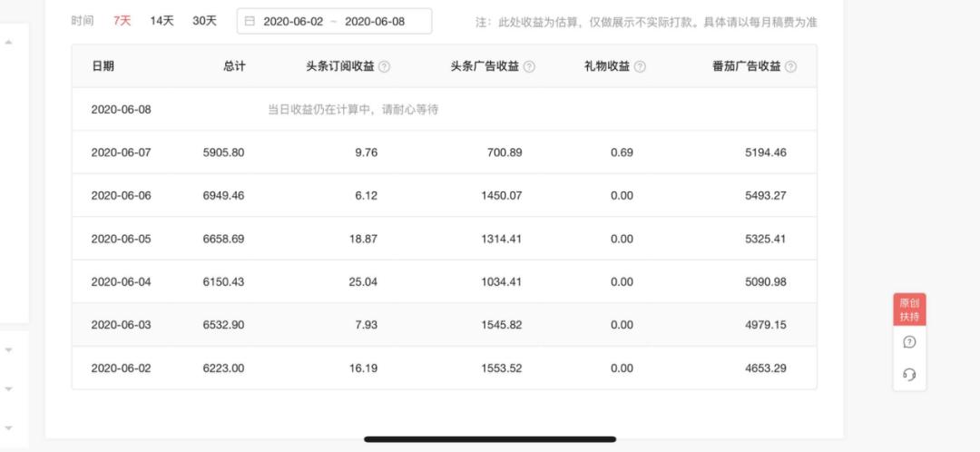Click ad income value 1545.82

tap(501, 325)
